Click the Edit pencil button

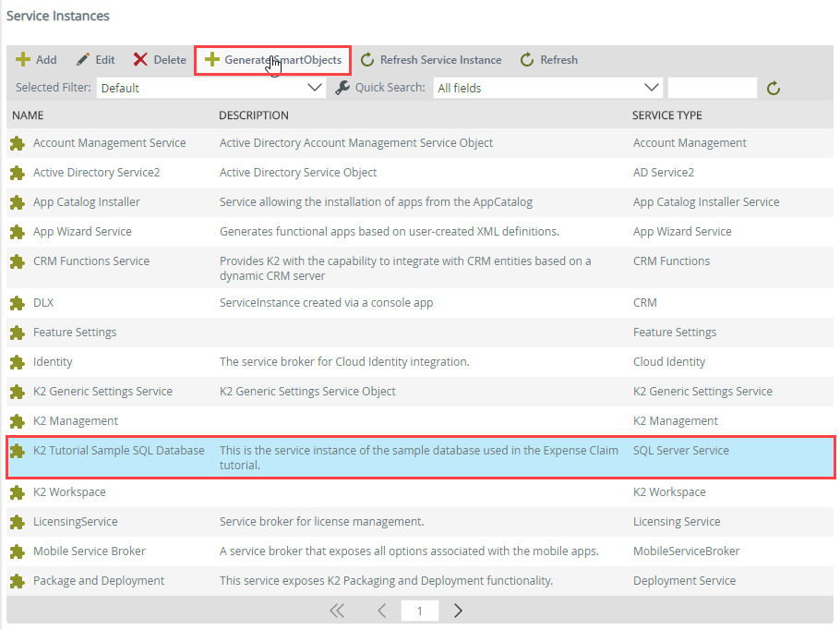pyautogui.click(x=95, y=60)
